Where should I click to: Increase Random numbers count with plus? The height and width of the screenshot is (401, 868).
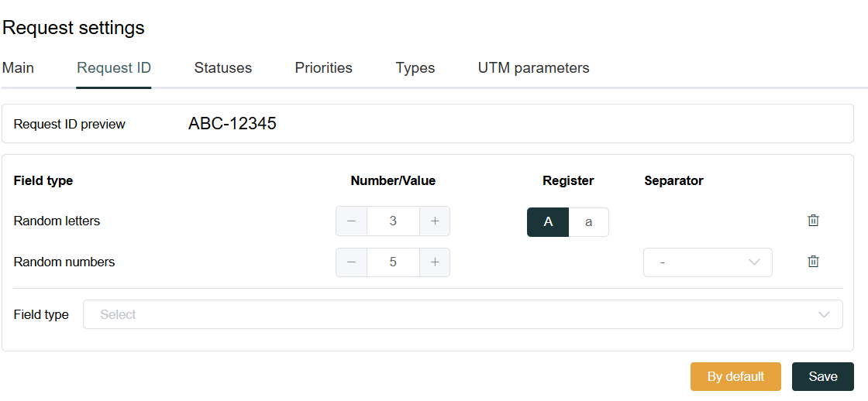[435, 262]
